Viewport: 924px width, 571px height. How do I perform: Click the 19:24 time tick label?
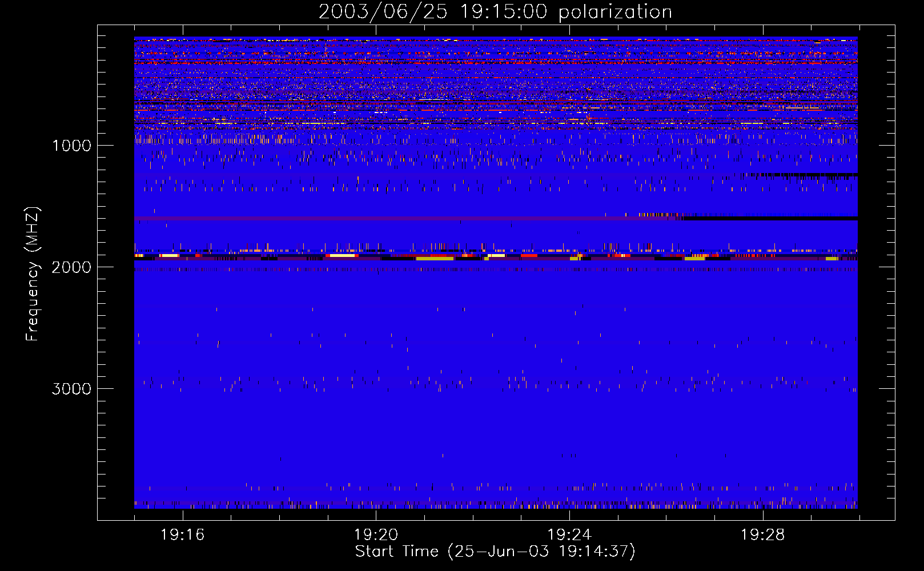coord(569,535)
